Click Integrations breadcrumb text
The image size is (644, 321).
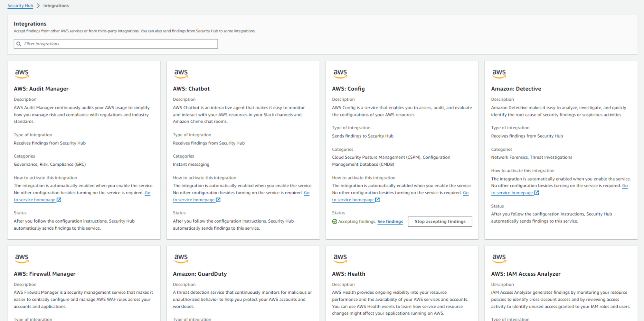(56, 6)
